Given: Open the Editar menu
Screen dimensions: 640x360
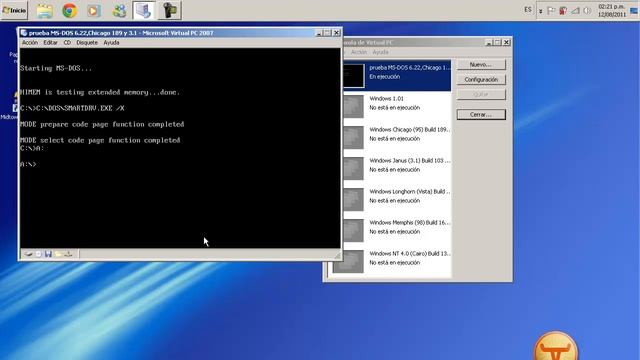Looking at the screenshot, I should click(x=50, y=42).
